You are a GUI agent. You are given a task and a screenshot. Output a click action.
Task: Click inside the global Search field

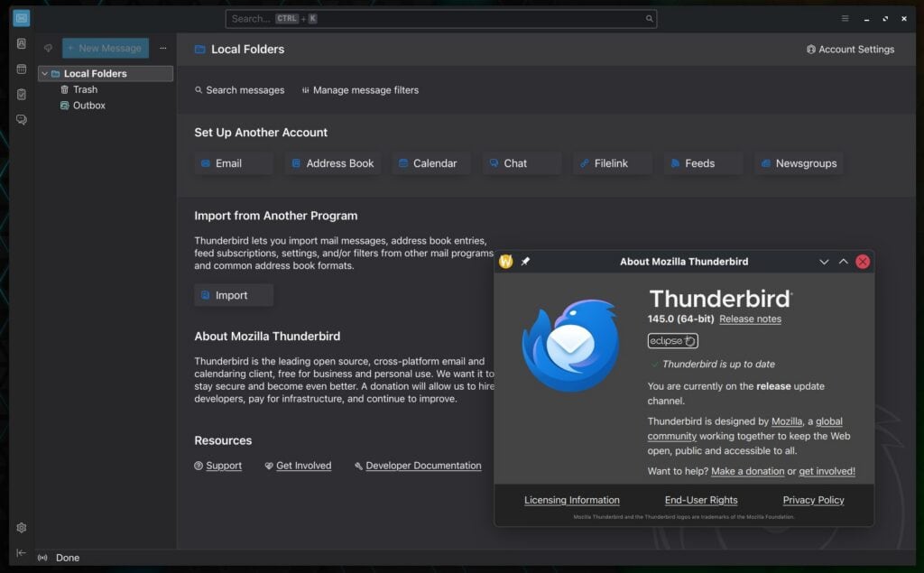[442, 17]
